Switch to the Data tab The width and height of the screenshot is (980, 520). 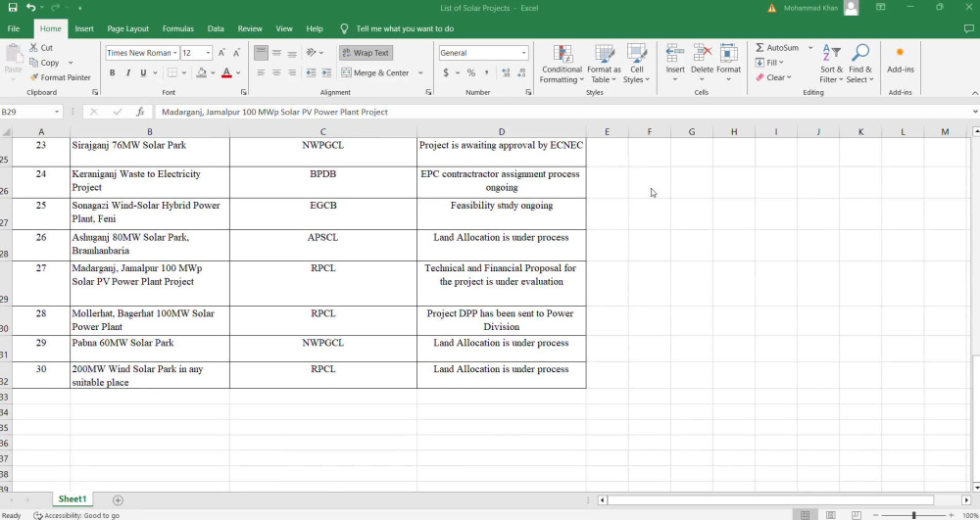point(216,28)
